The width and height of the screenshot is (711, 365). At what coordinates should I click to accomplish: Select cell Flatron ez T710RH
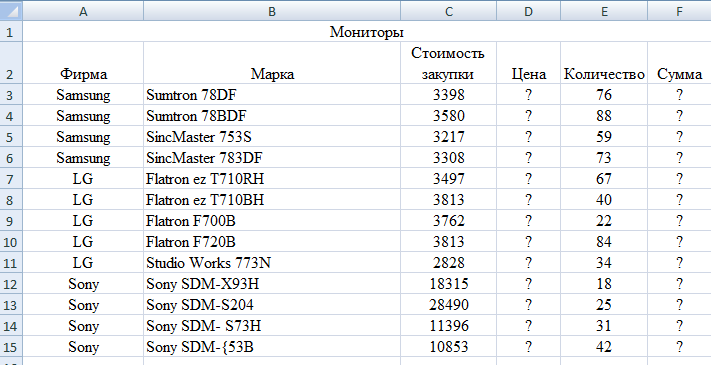click(272, 179)
